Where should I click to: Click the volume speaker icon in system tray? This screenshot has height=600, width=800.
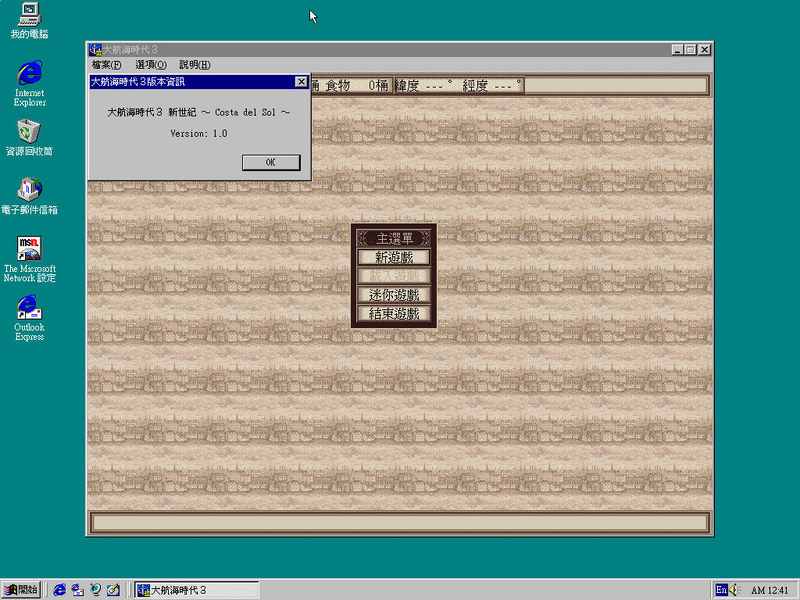click(x=735, y=590)
